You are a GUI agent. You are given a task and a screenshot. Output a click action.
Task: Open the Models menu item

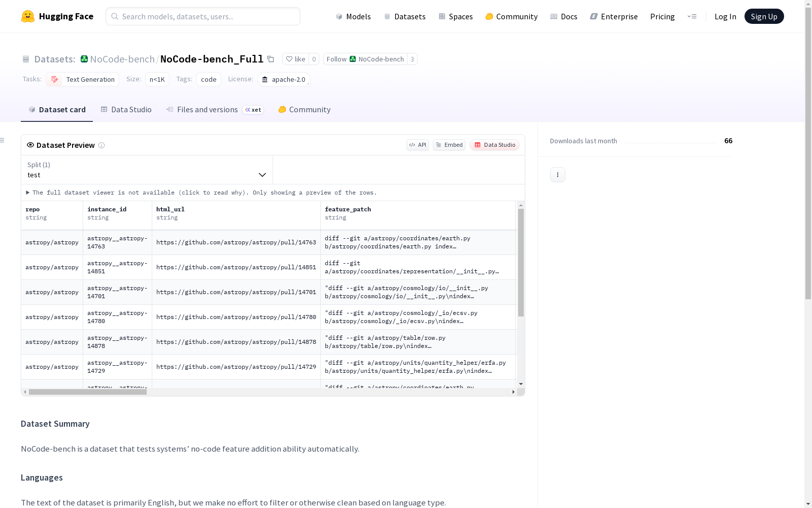click(353, 16)
